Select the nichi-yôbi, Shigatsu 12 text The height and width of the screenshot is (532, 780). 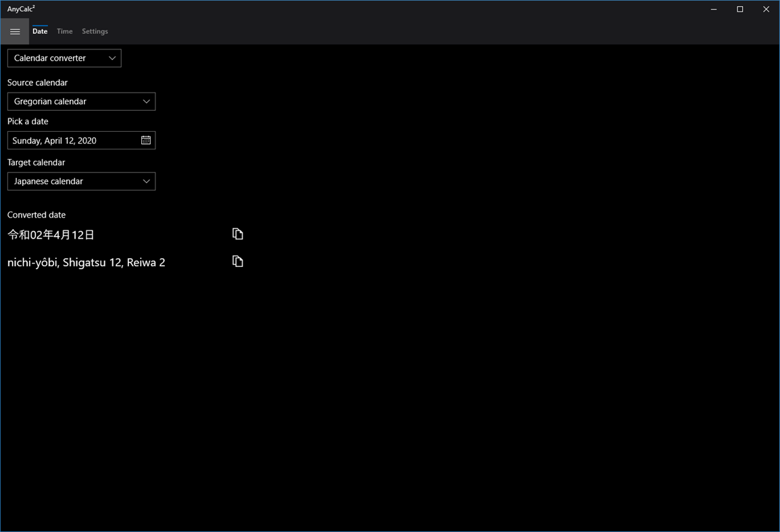click(86, 262)
